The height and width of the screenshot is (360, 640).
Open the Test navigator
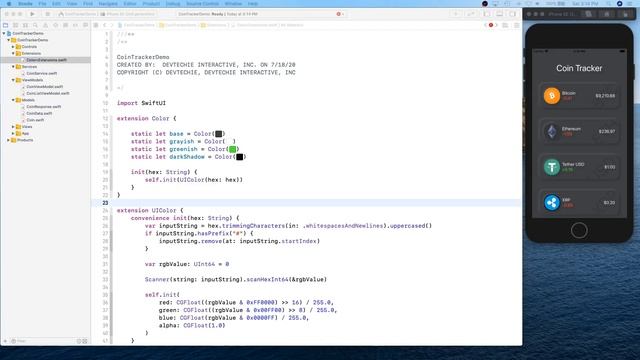coord(56,25)
